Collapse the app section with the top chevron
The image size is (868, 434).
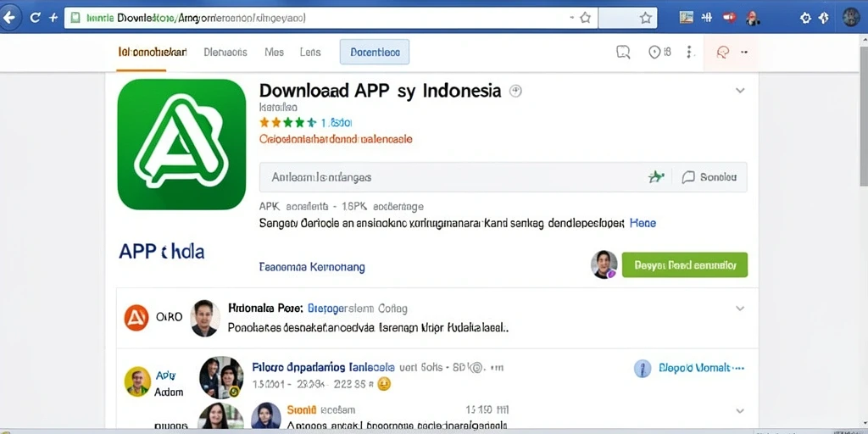pos(740,90)
